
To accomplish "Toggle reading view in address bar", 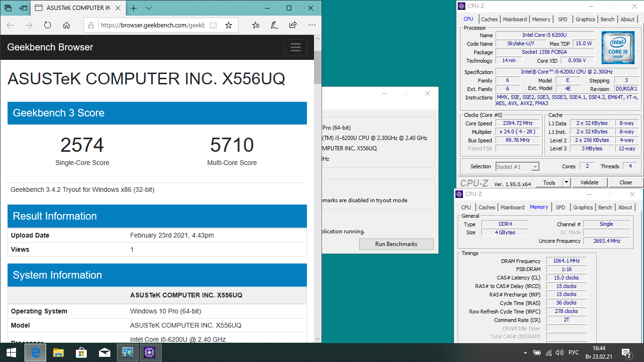I will 213,25.
